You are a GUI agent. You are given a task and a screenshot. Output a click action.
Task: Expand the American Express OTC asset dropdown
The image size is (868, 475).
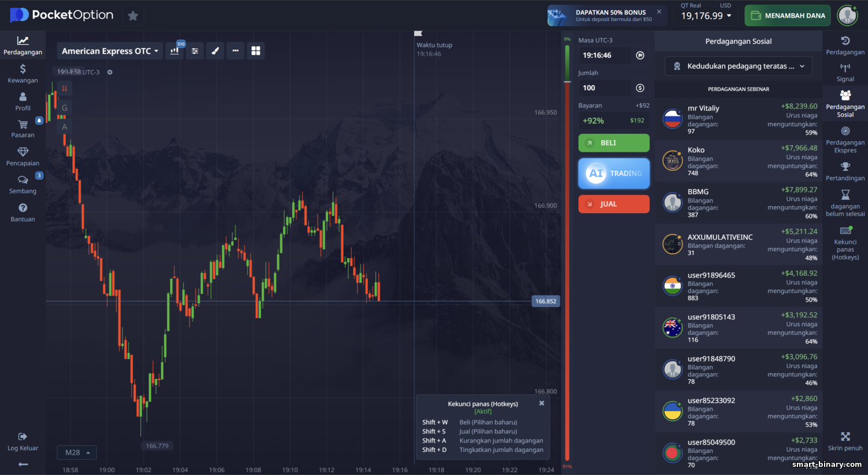(x=110, y=51)
